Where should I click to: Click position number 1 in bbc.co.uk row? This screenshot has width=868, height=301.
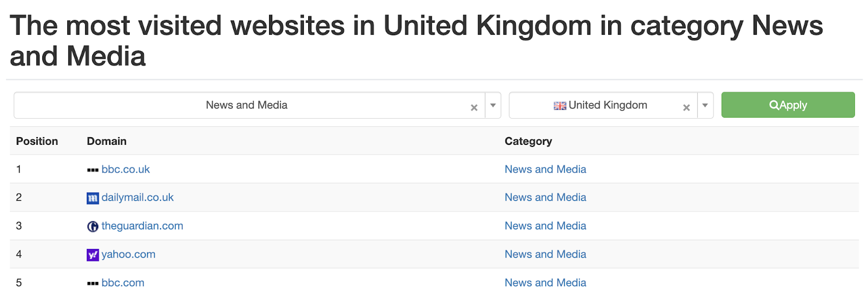pos(19,169)
